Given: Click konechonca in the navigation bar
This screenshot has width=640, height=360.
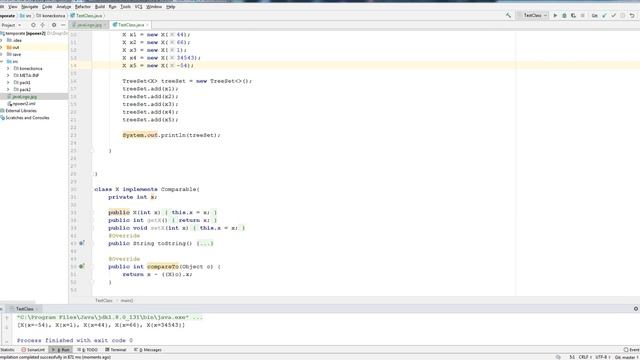Looking at the screenshot, I should coord(51,16).
